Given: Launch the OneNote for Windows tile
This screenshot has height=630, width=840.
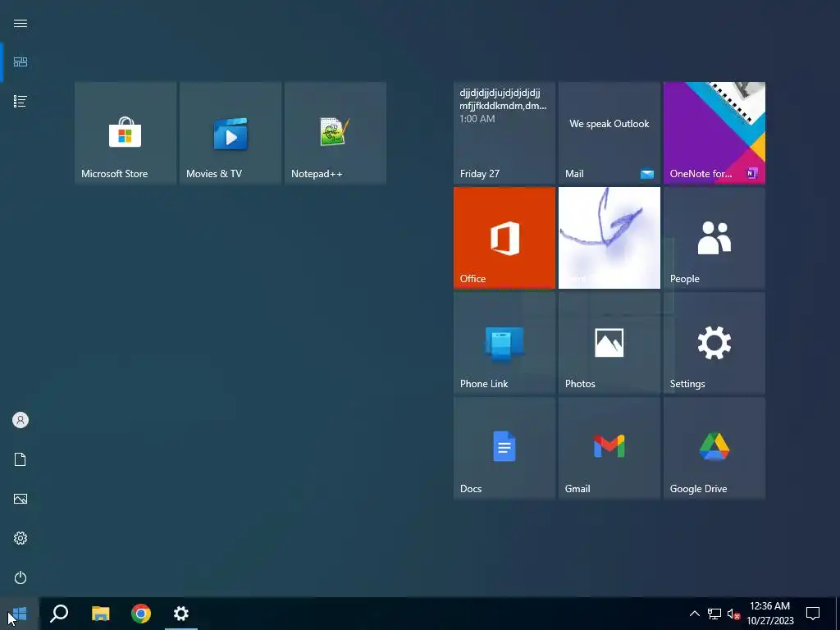Looking at the screenshot, I should [714, 133].
